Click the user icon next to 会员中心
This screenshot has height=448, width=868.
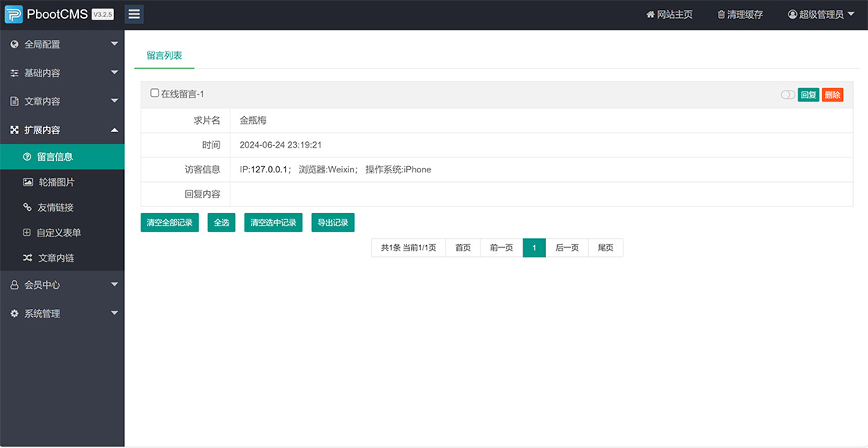point(15,285)
